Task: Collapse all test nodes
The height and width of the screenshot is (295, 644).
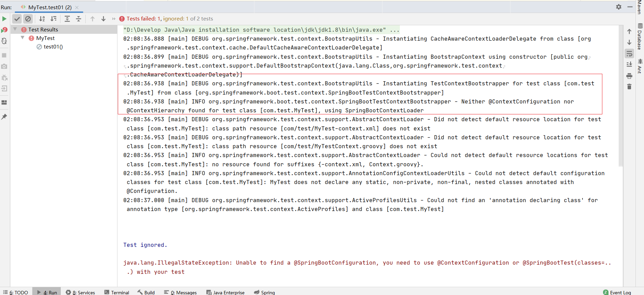Action: [x=79, y=19]
